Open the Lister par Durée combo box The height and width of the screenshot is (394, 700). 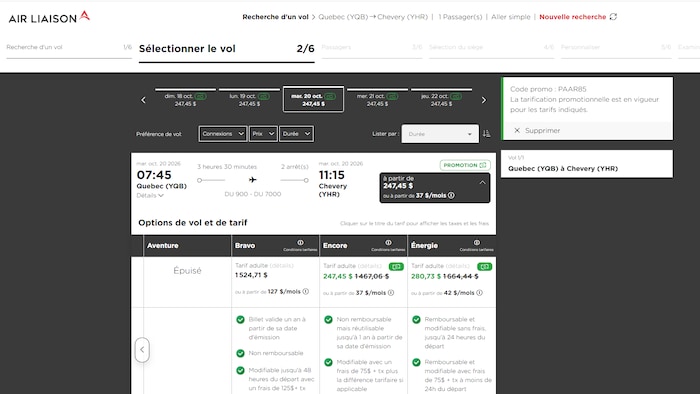point(440,134)
